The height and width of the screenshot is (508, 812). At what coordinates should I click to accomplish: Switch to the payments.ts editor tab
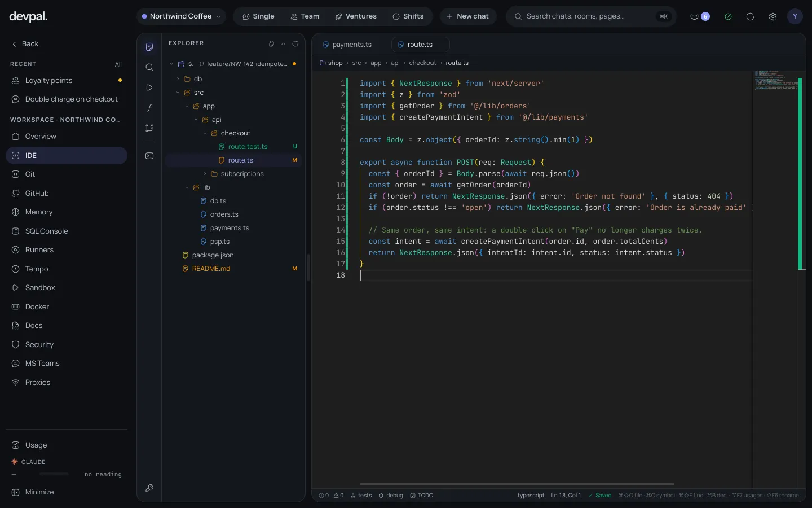pyautogui.click(x=347, y=45)
